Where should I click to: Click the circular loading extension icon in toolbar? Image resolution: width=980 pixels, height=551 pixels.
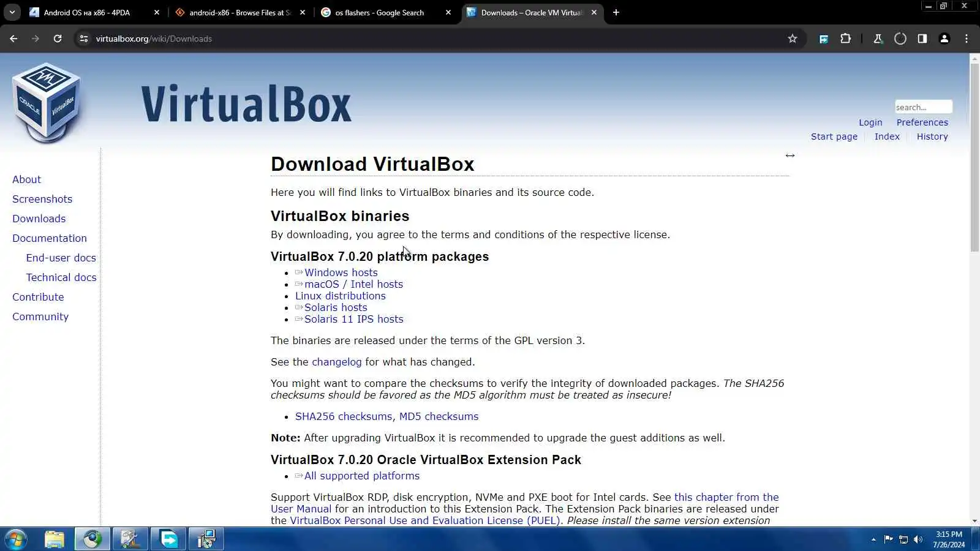[900, 39]
